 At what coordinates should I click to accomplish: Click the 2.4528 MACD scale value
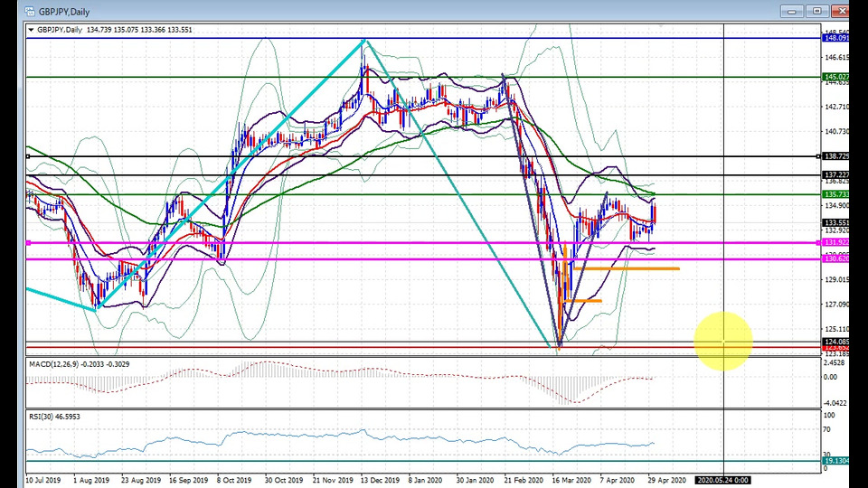pyautogui.click(x=835, y=363)
